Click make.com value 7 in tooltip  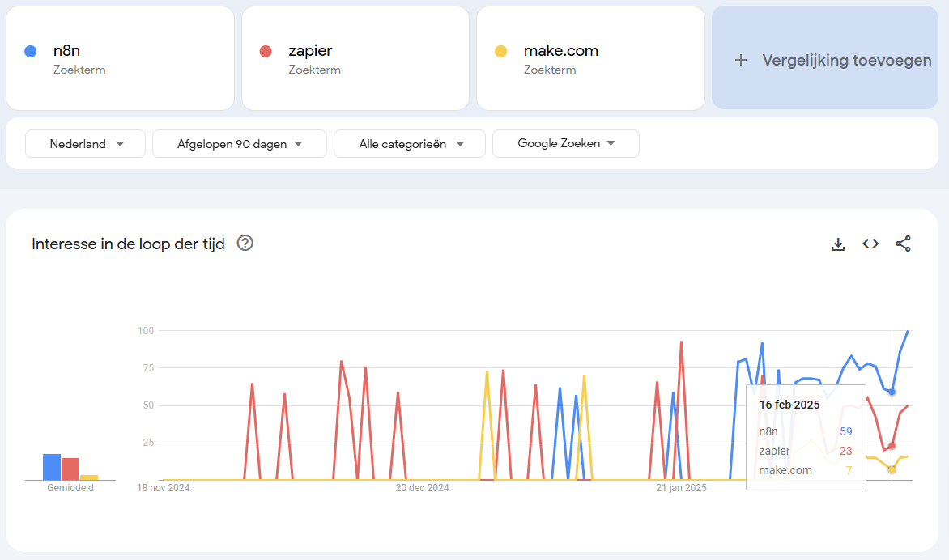(849, 470)
